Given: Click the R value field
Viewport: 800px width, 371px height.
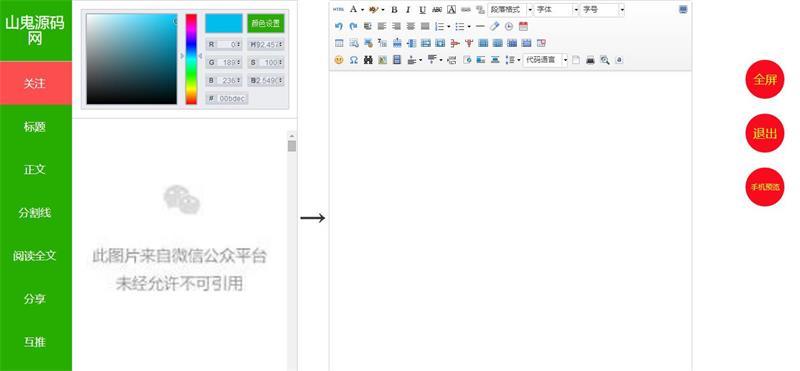Looking at the screenshot, I should click(224, 45).
